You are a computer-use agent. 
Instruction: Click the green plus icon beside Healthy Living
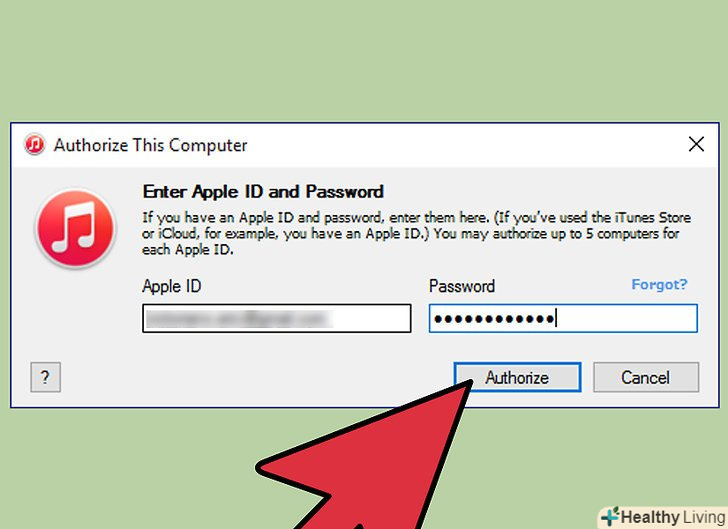(611, 516)
